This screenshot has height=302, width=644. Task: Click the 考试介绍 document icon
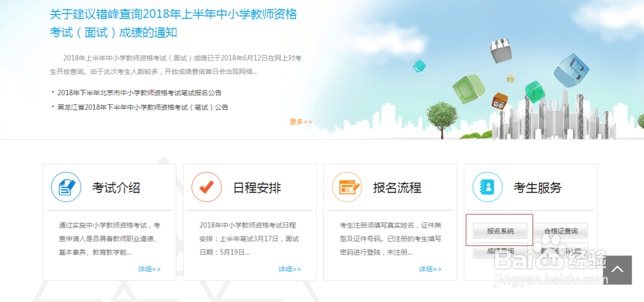click(66, 187)
